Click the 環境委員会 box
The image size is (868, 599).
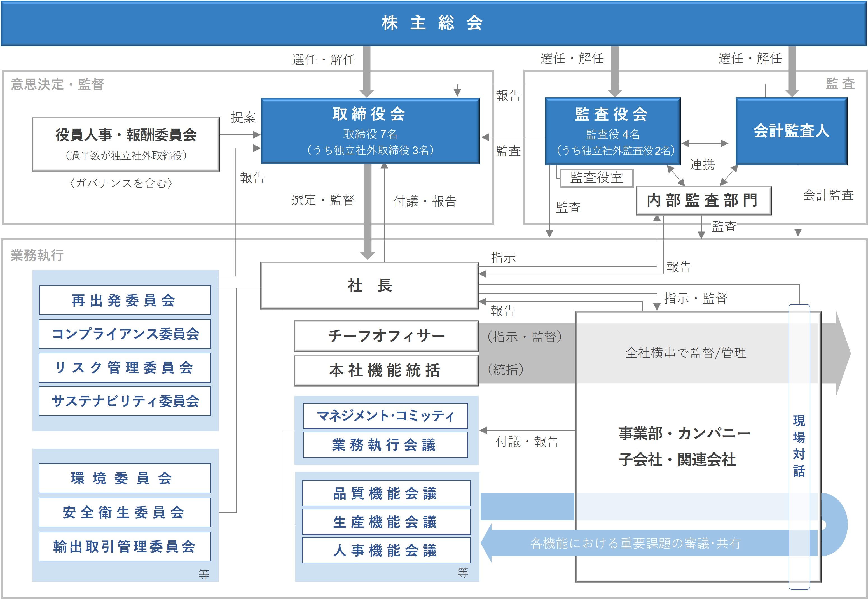click(125, 478)
